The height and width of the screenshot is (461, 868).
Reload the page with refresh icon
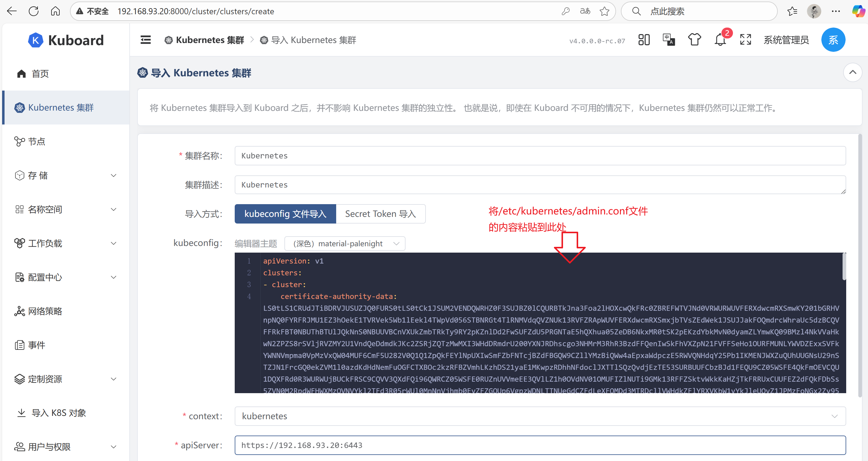(34, 11)
